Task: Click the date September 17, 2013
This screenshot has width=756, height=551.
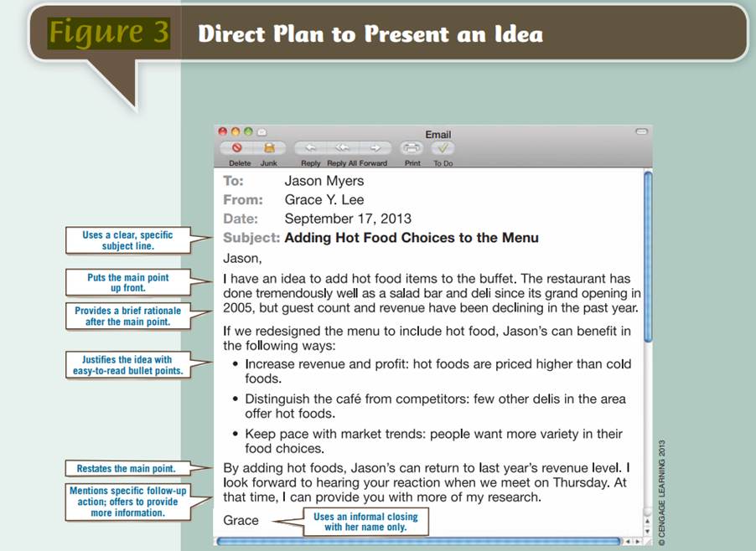Action: (348, 219)
